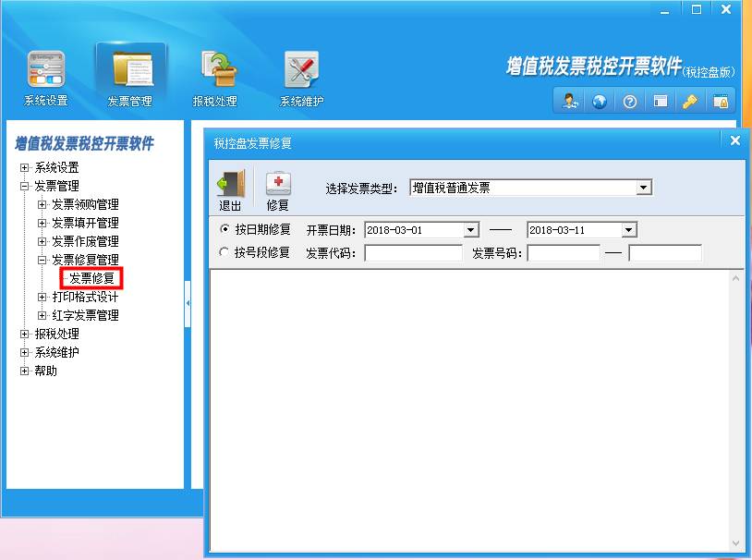Select 红字发票管理 tree label
752x560 pixels.
(x=85, y=315)
